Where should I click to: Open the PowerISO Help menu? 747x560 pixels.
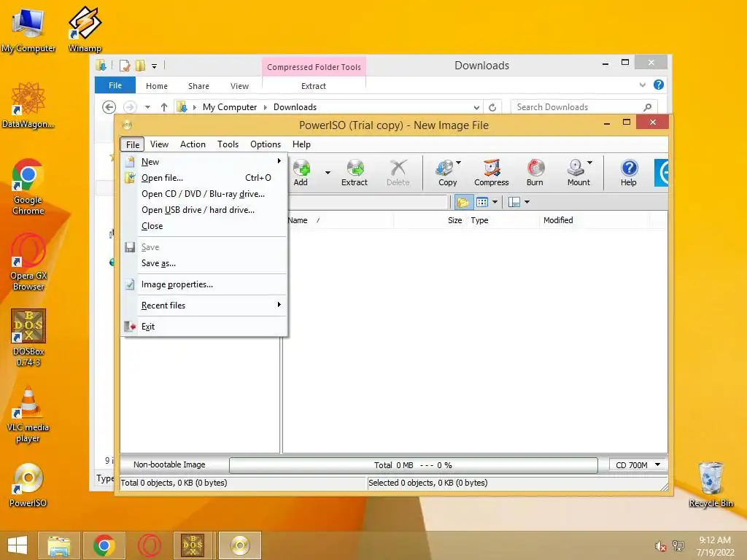[301, 144]
